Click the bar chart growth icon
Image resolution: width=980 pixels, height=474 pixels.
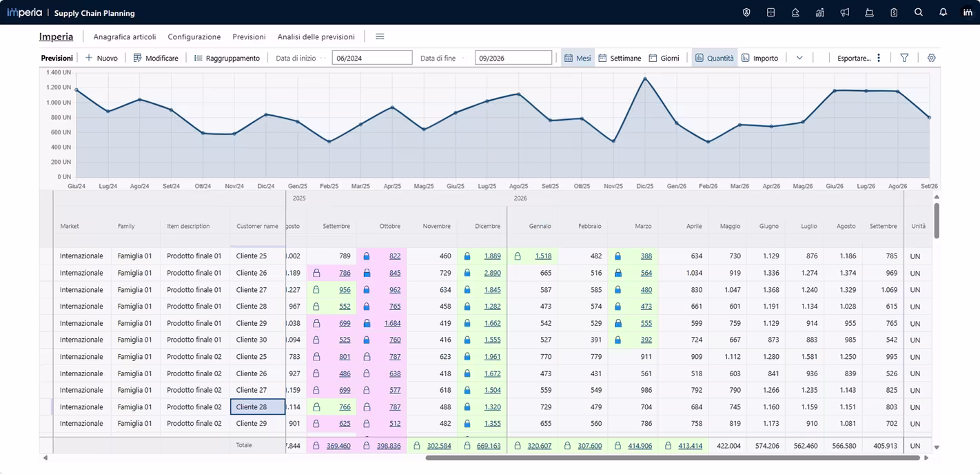[x=820, y=12]
